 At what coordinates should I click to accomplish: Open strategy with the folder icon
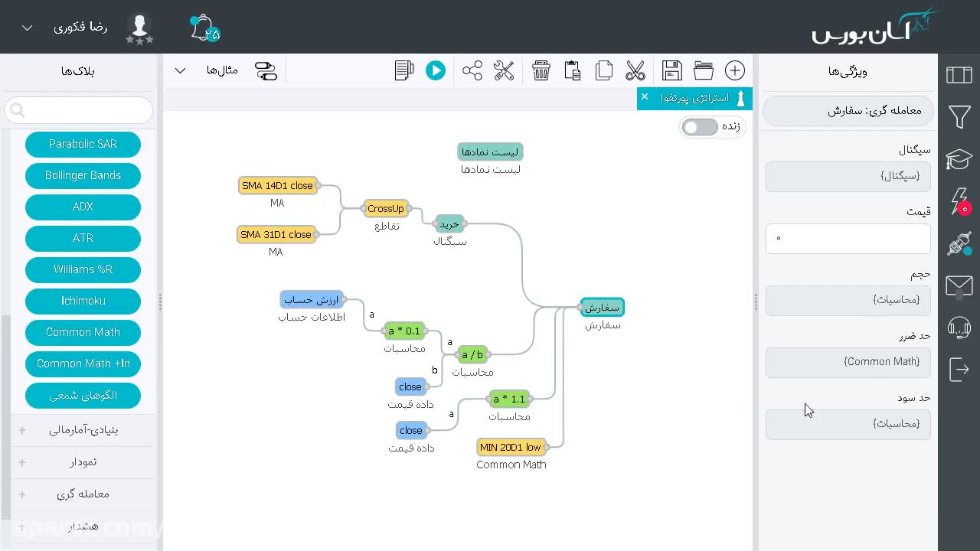tap(704, 70)
